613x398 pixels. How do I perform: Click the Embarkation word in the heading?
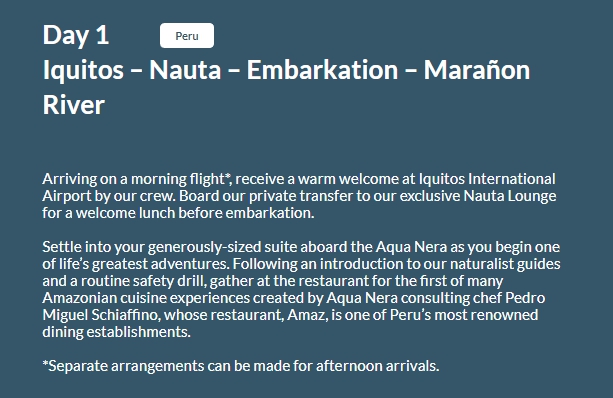coord(322,70)
